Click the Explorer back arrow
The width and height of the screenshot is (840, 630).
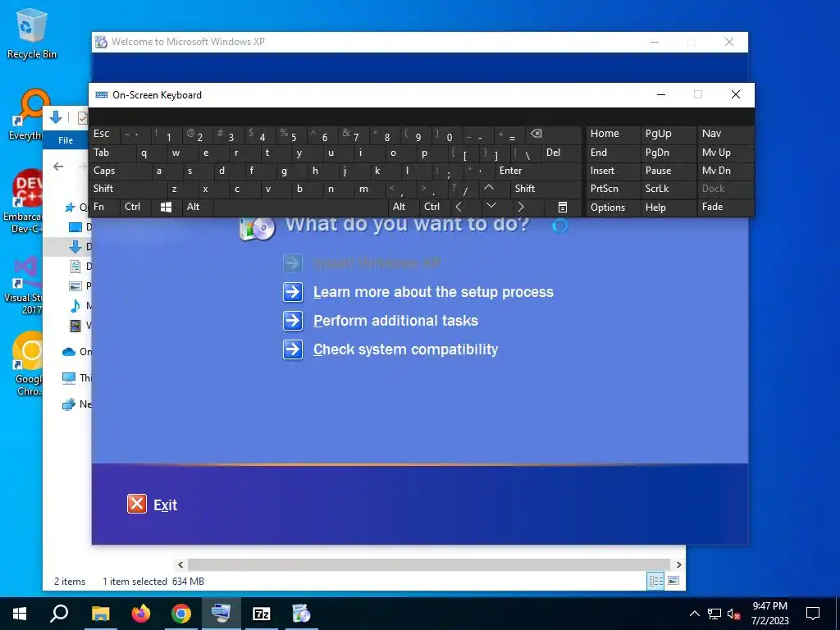tap(58, 167)
